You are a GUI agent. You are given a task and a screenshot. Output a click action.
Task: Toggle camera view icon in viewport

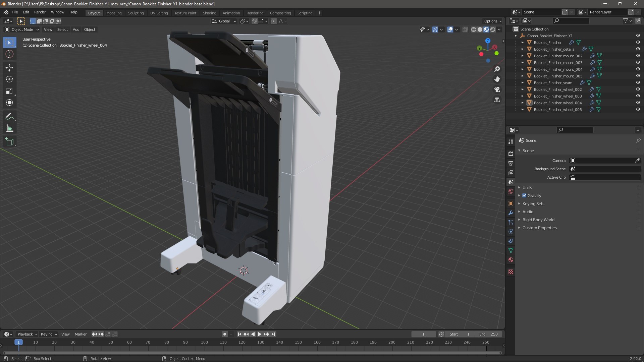pos(497,89)
